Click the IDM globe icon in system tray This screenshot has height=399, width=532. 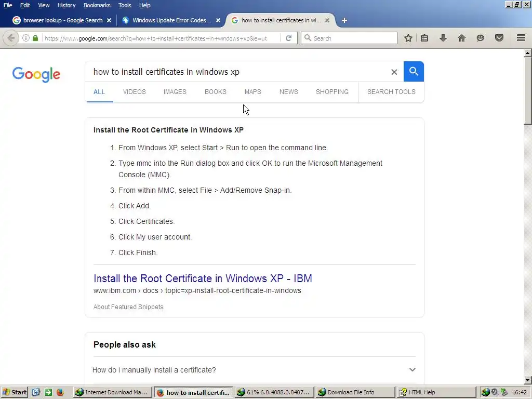[486, 392]
